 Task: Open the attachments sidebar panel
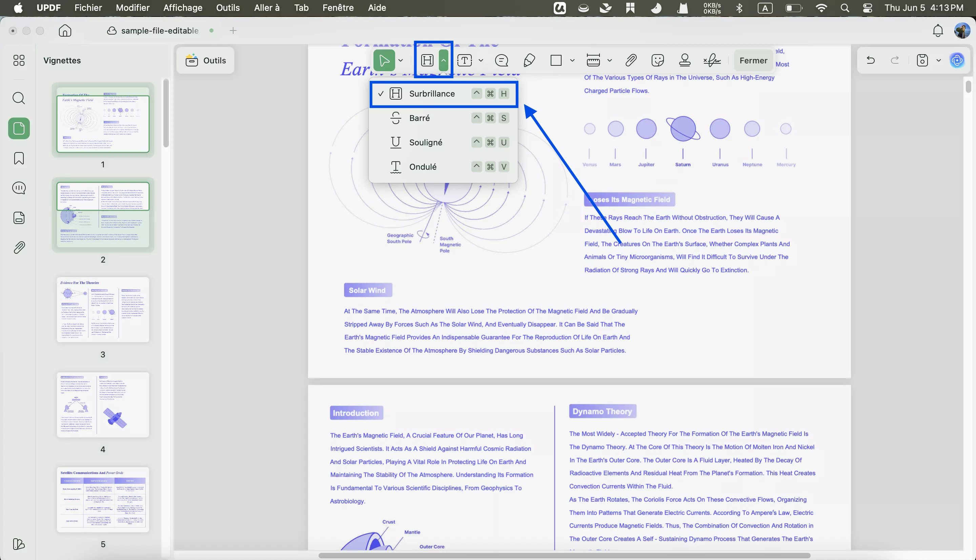pyautogui.click(x=19, y=247)
